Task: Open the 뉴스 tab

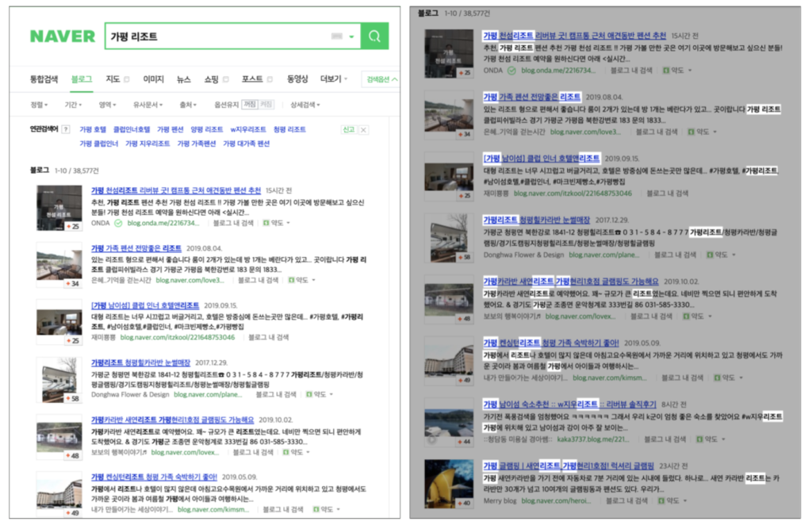Action: 183,79
